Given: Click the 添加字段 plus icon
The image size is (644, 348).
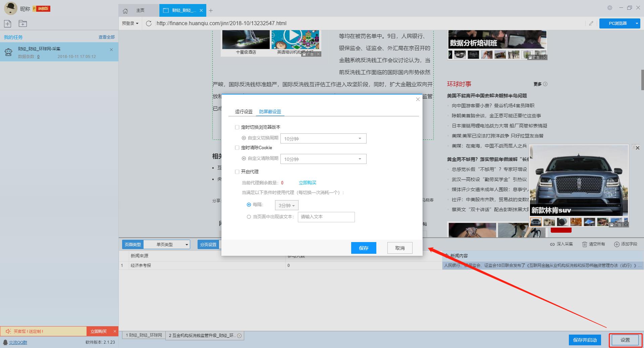Looking at the screenshot, I should [x=616, y=244].
